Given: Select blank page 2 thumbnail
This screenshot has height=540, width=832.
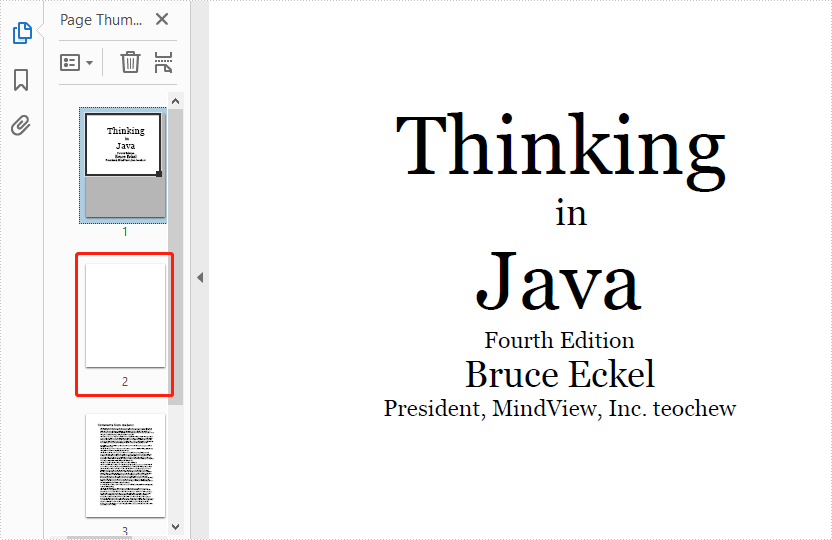Looking at the screenshot, I should click(x=125, y=315).
